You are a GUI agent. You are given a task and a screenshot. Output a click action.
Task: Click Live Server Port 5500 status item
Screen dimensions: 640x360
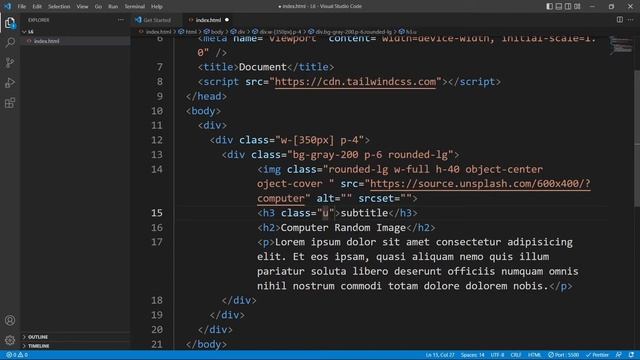coord(563,355)
